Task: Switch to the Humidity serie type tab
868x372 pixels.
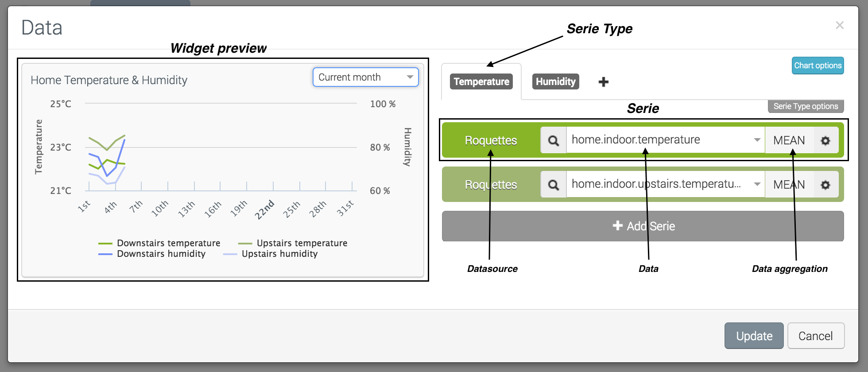Action: [555, 81]
